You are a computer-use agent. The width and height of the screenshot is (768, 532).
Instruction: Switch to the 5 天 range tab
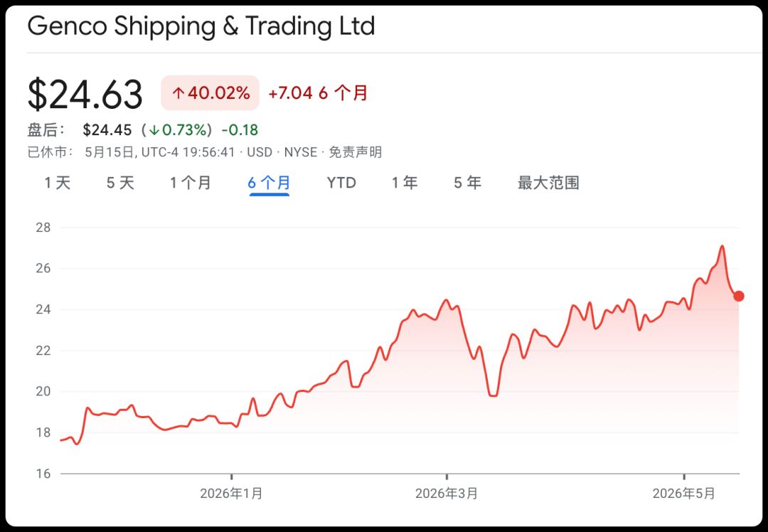click(x=120, y=183)
